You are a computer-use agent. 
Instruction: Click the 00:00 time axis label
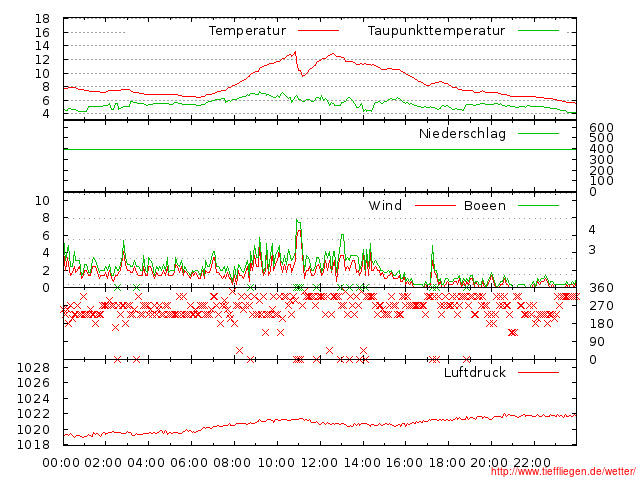[x=61, y=463]
